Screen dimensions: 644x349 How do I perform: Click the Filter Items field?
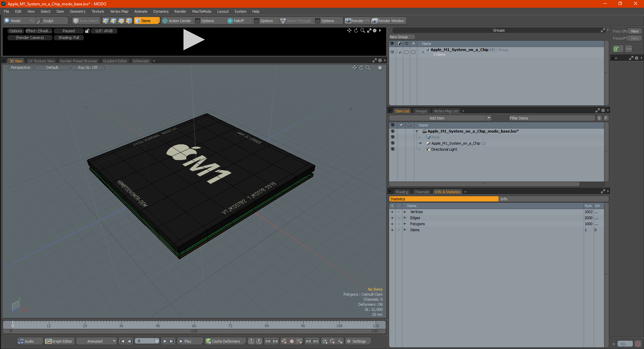pyautogui.click(x=552, y=118)
